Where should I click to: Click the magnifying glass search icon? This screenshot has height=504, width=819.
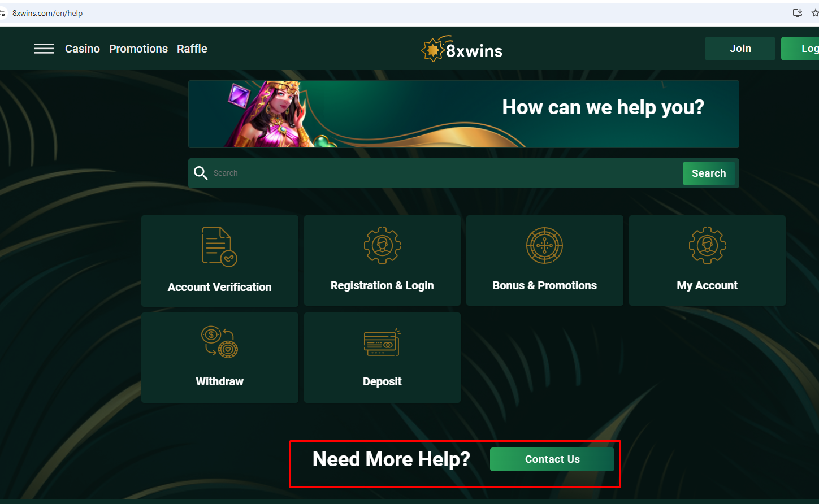201,173
